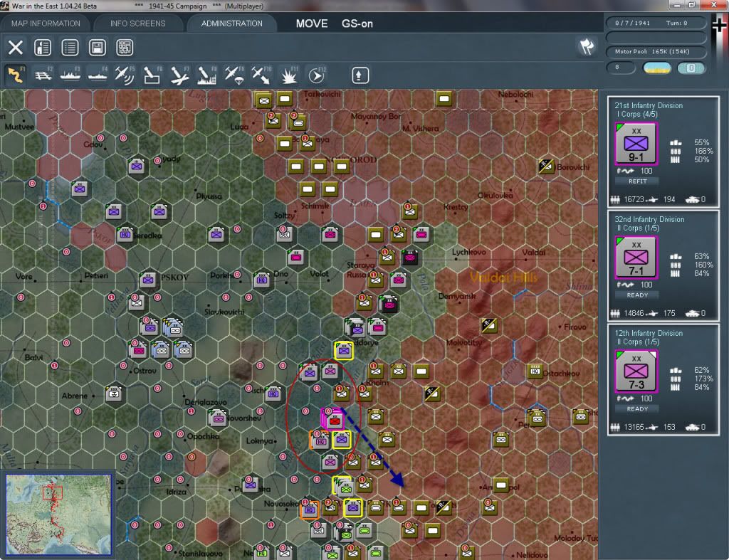Click the F11 explosion mode icon
This screenshot has width=729, height=560.
288,75
